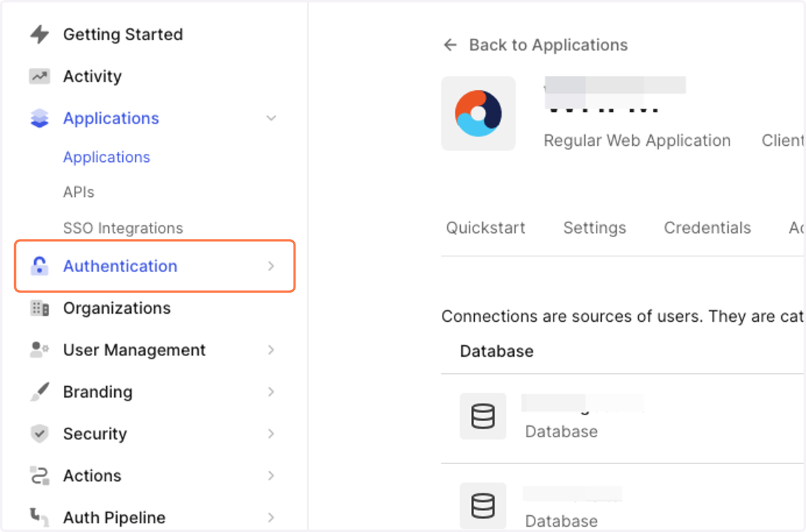Open the Auth Pipeline menu item
Viewport: 806px width, 532px height.
click(x=114, y=518)
